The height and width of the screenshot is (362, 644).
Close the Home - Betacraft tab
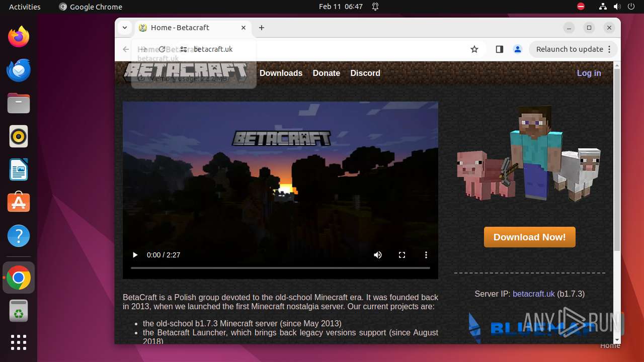(244, 28)
